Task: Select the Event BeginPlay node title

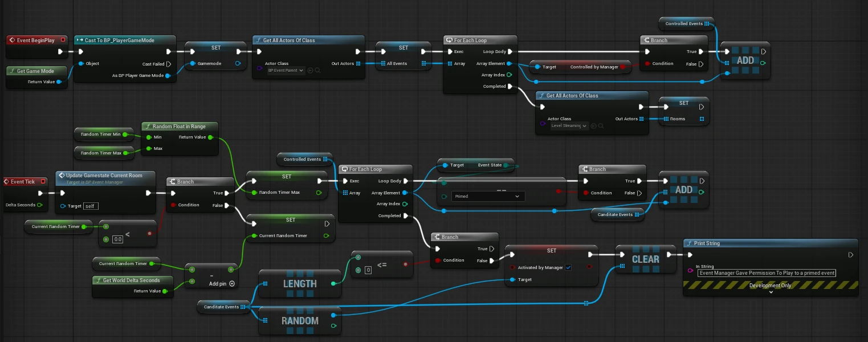Action: point(36,40)
